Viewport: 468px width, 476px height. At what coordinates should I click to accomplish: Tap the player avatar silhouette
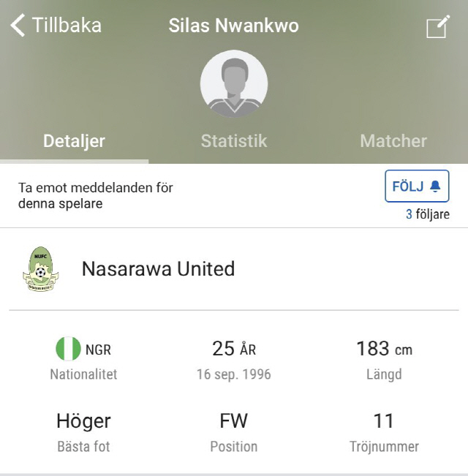[234, 84]
